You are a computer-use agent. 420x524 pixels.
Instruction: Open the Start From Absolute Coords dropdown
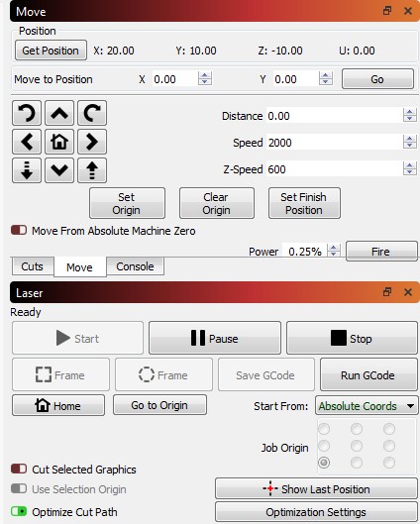367,406
